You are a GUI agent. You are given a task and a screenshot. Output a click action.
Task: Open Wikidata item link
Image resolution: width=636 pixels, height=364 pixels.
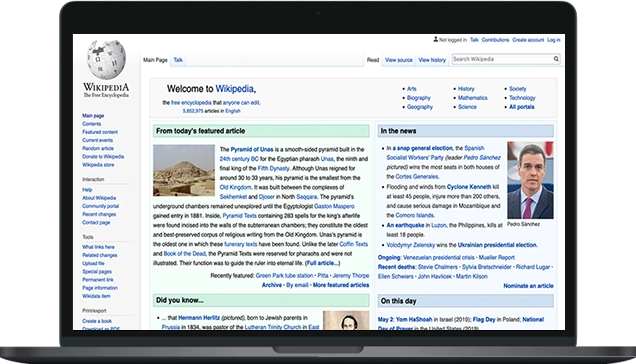coord(96,296)
